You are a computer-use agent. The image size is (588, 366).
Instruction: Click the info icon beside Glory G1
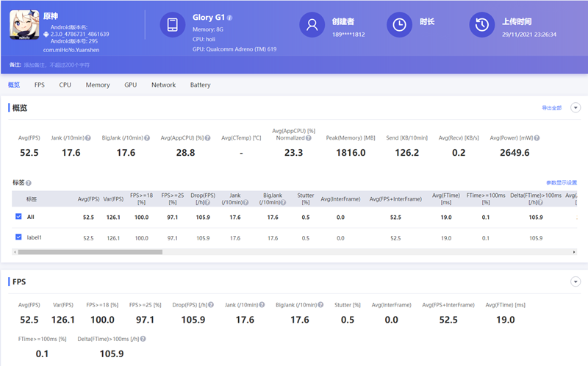pyautogui.click(x=229, y=18)
